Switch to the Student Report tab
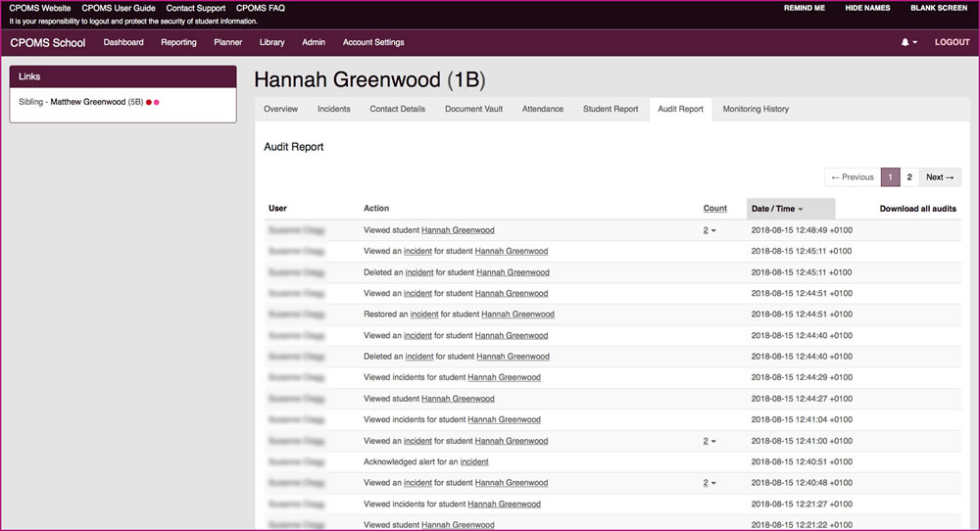980x531 pixels. coord(611,109)
